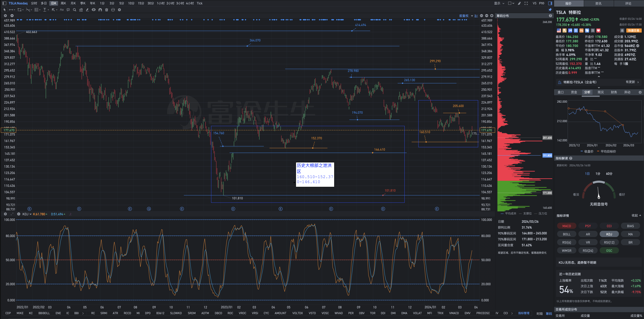
Task: Click the 171.000 support level label
Action: [547, 193]
